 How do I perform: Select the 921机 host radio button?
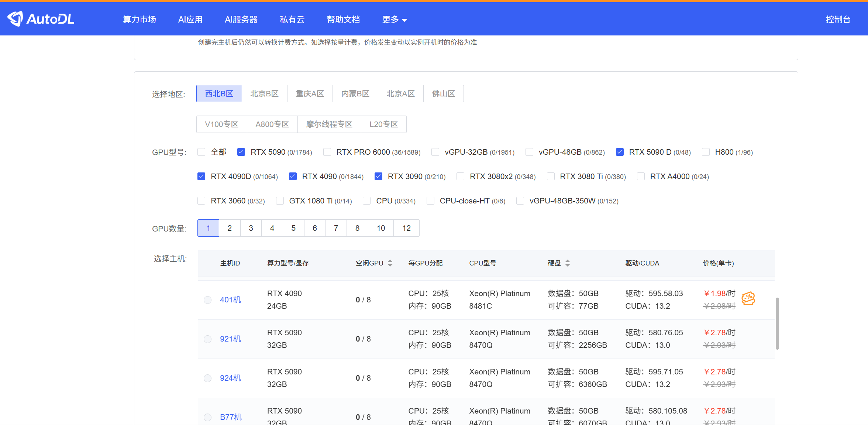(x=208, y=339)
